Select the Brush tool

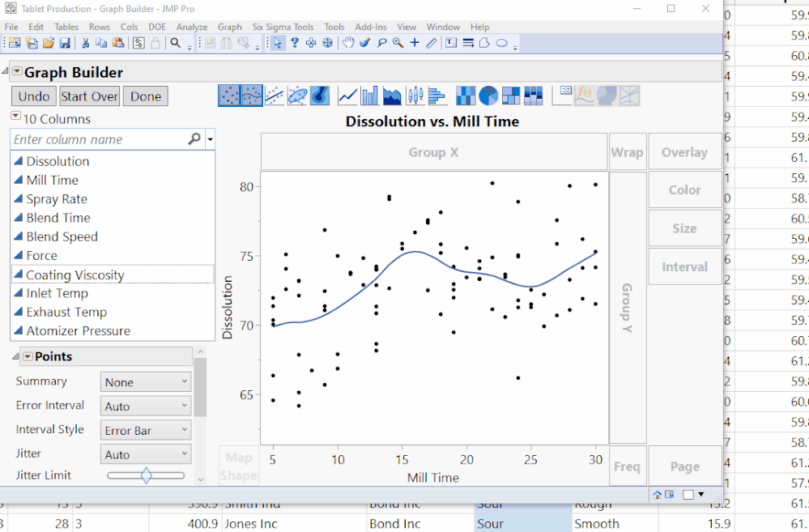(x=365, y=44)
